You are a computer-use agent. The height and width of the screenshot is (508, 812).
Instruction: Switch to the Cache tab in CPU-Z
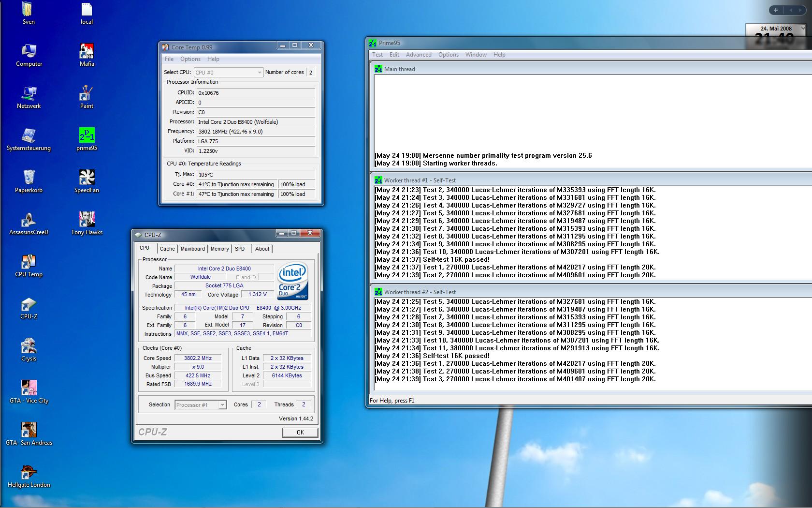[167, 249]
